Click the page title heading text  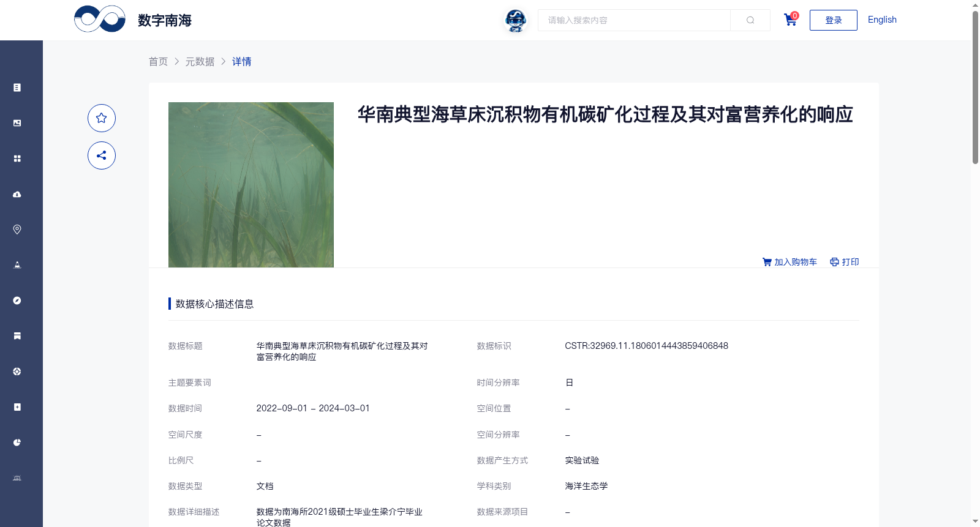[605, 114]
